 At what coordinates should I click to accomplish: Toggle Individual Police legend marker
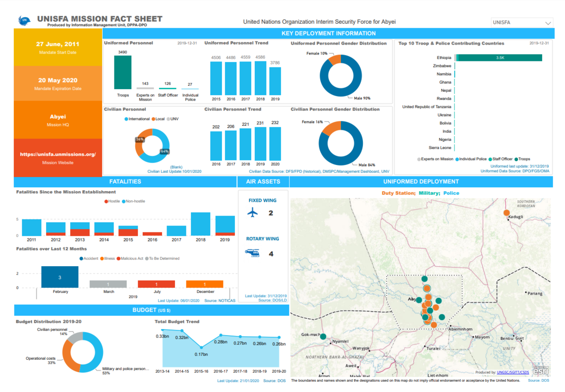point(457,159)
